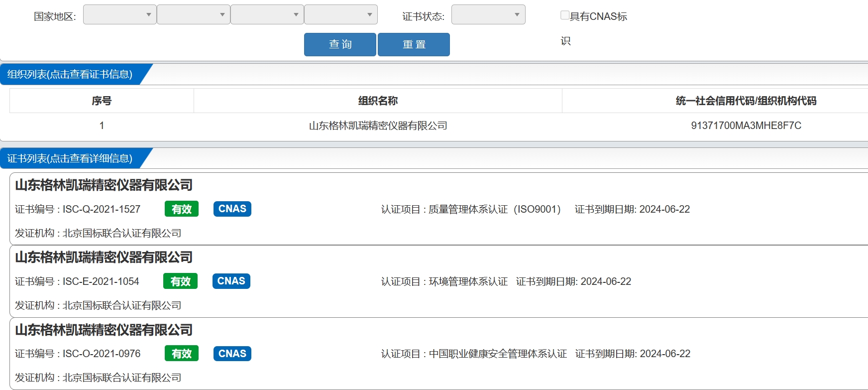Tick the 具有CNAS标识 checkbox
The image size is (868, 390).
pos(565,15)
